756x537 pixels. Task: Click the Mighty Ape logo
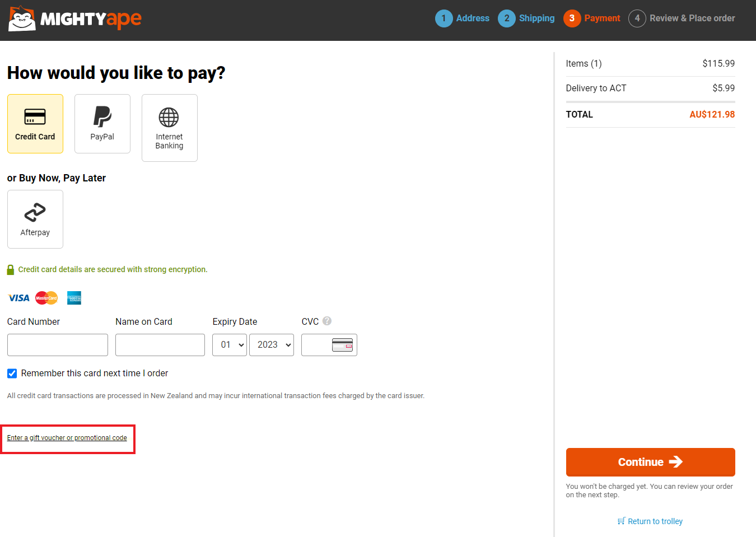[75, 18]
